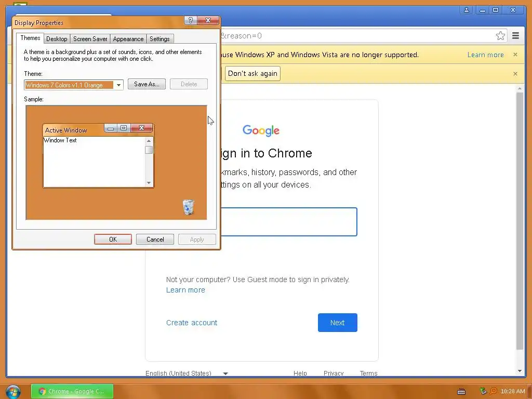This screenshot has width=532, height=399.
Task: Minimize the Chrome window
Action: tap(483, 10)
